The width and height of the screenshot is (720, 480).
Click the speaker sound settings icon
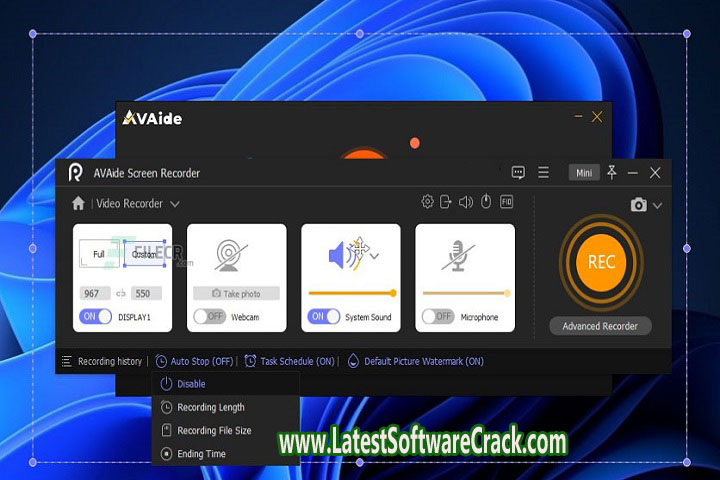click(465, 202)
